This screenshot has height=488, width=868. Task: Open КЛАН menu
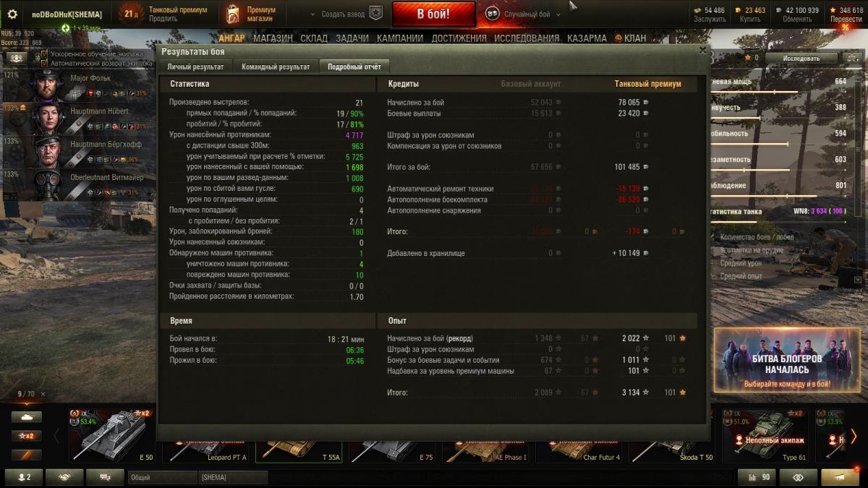click(631, 38)
